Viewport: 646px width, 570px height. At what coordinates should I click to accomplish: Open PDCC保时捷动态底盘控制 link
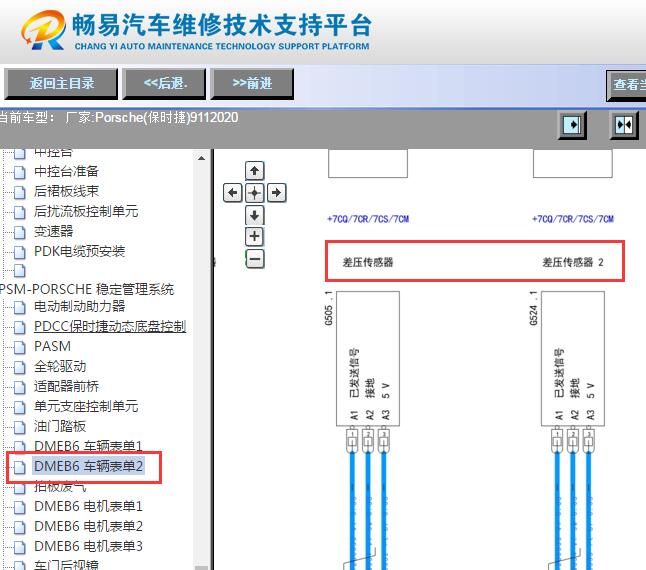click(110, 326)
